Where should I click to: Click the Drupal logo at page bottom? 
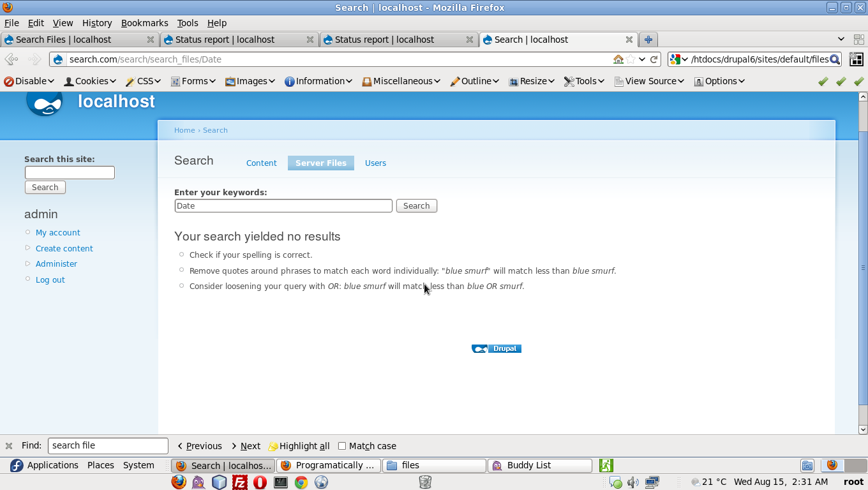pyautogui.click(x=497, y=348)
